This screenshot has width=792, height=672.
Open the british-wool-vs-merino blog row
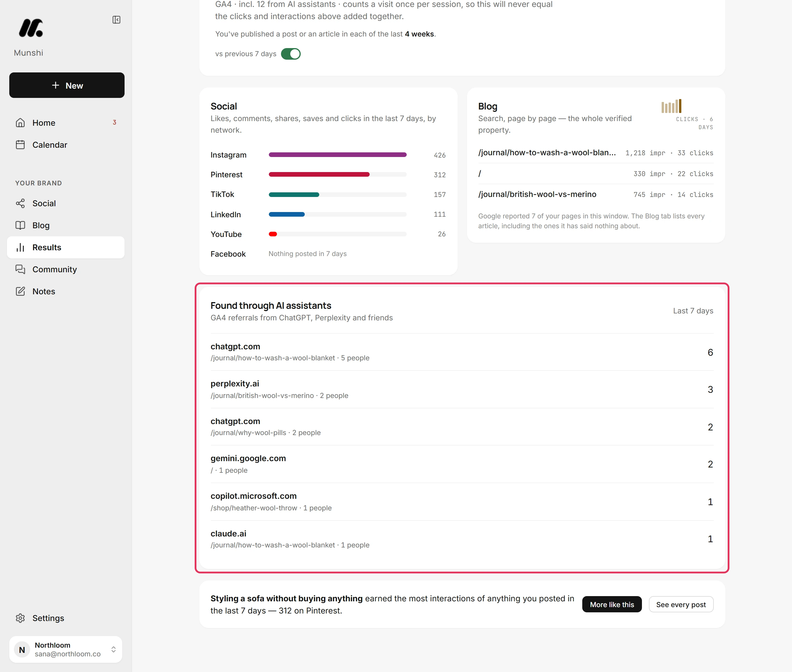pos(595,195)
